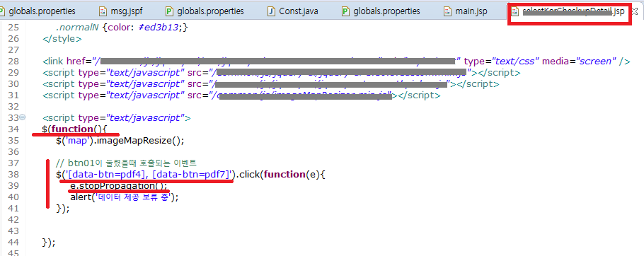This screenshot has width=644, height=256.
Task: Select globals.properties tab preceding msg.jspf
Action: click(x=38, y=11)
